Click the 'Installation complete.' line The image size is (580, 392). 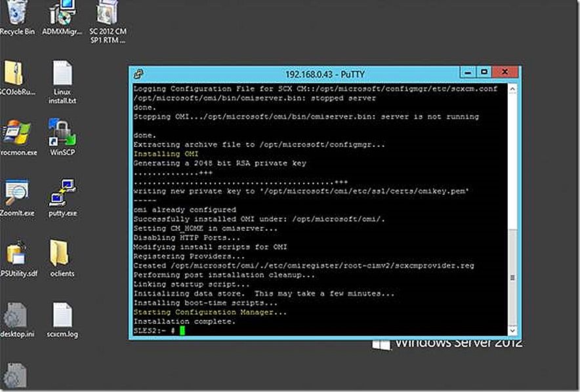pyautogui.click(x=184, y=321)
